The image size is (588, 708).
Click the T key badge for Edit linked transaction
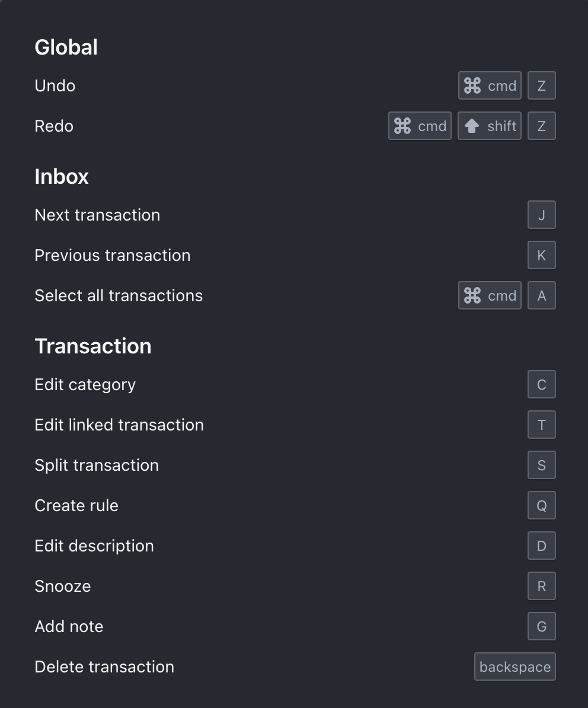pyautogui.click(x=541, y=425)
